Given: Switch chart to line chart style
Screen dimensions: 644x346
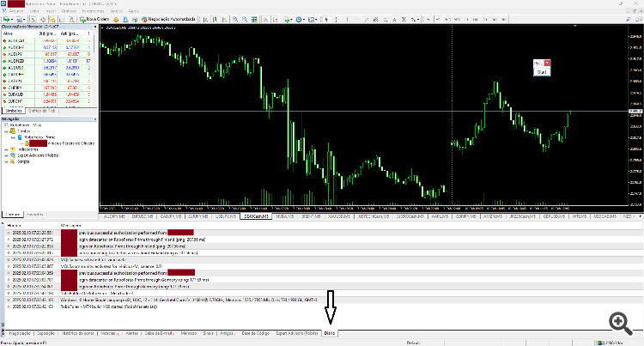Looking at the screenshot, I should [225, 19].
